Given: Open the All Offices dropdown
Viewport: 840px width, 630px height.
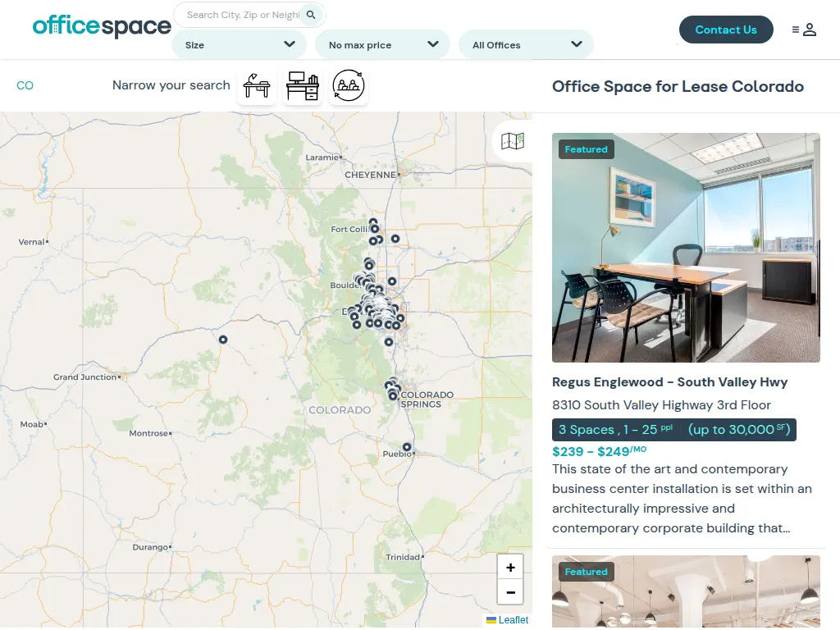Looking at the screenshot, I should pos(526,44).
